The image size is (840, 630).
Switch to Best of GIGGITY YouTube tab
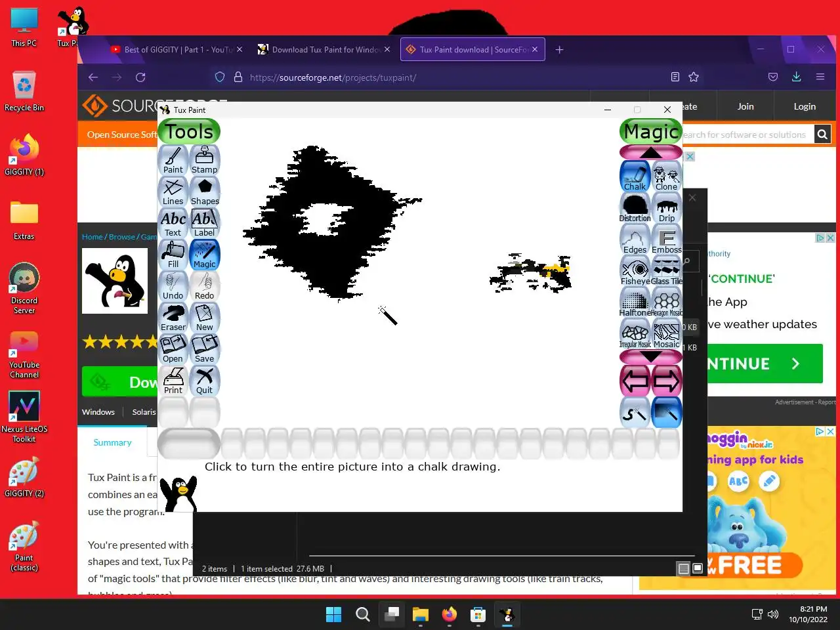177,49
